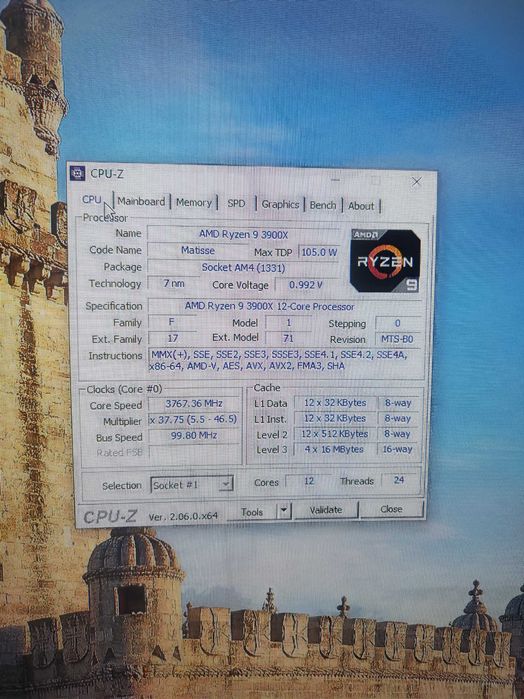Screen dimensions: 524x699
Task: Click the Validate button
Action: pyautogui.click(x=326, y=510)
